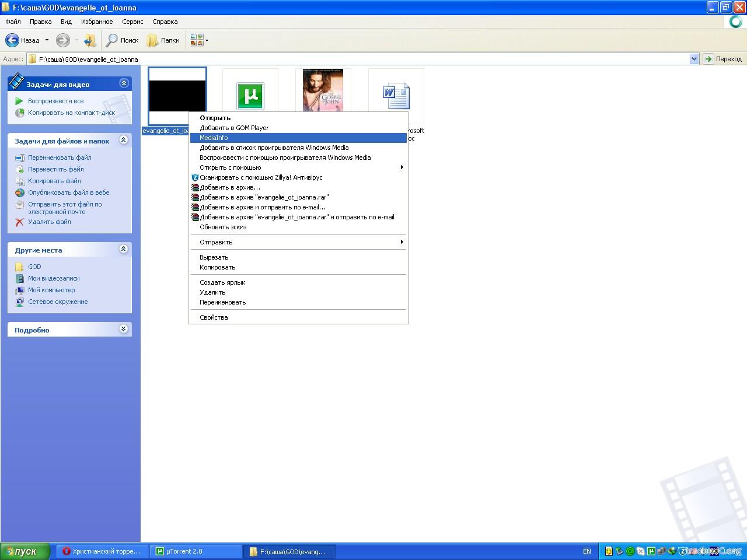Expand the Details (Подробно) panel
This screenshot has width=747, height=560.
point(124,329)
